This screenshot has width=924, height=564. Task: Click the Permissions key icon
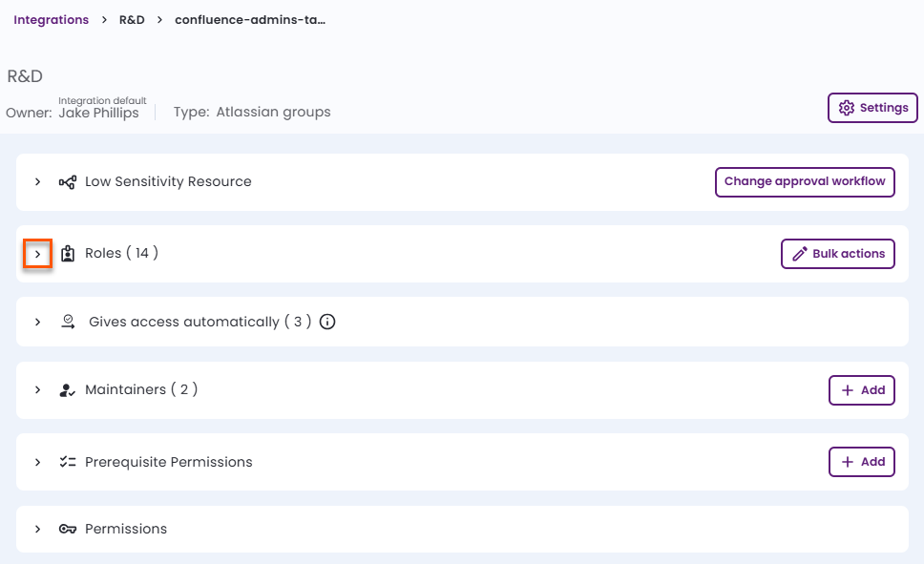[68, 529]
